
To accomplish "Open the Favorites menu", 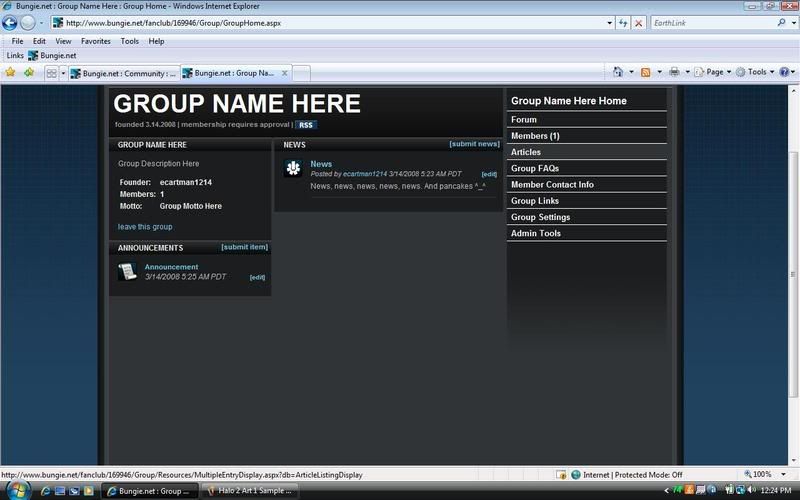I will coord(96,41).
